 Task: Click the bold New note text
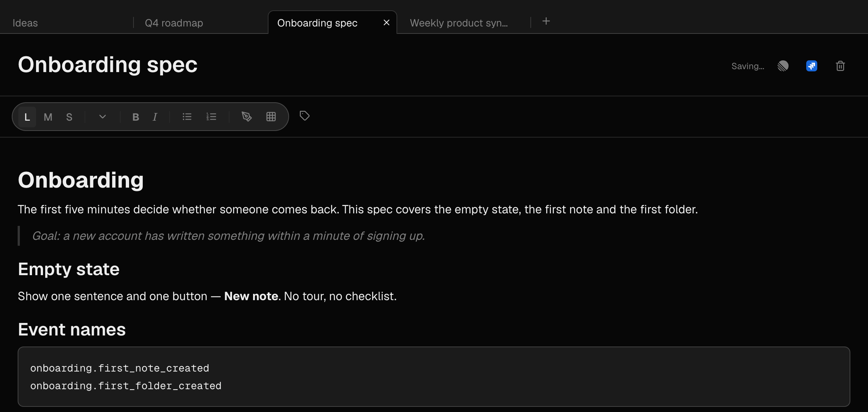(251, 296)
